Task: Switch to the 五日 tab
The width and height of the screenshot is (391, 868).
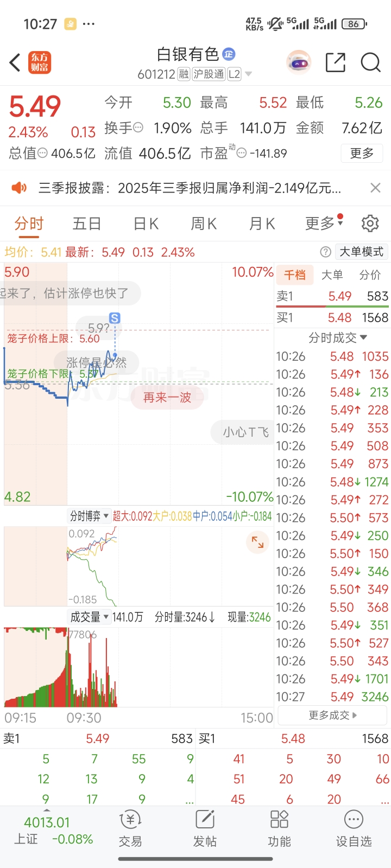Action: (87, 224)
